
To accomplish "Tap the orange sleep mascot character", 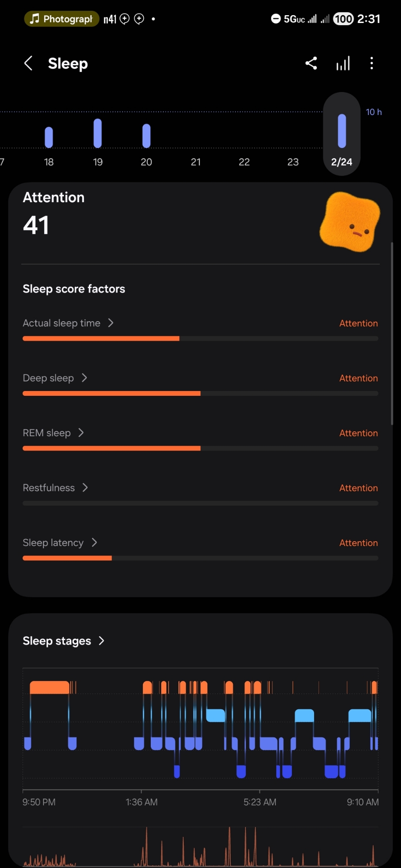I will pyautogui.click(x=349, y=222).
